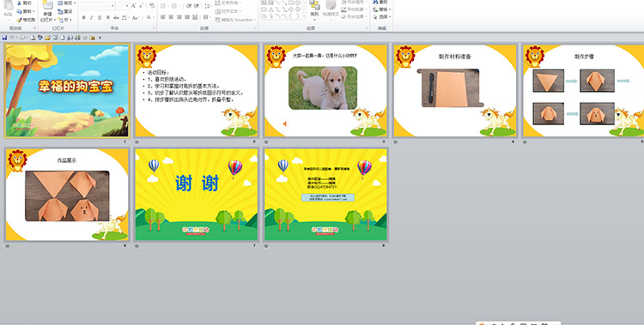Open the Select (选择) menu
Screen dimensions: 644x325
click(382, 17)
